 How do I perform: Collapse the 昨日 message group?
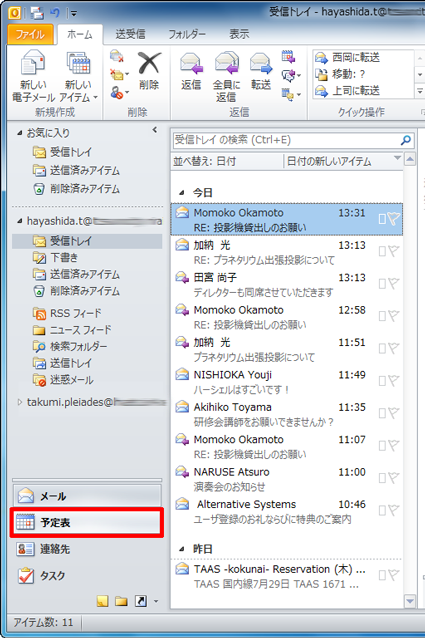tap(182, 549)
